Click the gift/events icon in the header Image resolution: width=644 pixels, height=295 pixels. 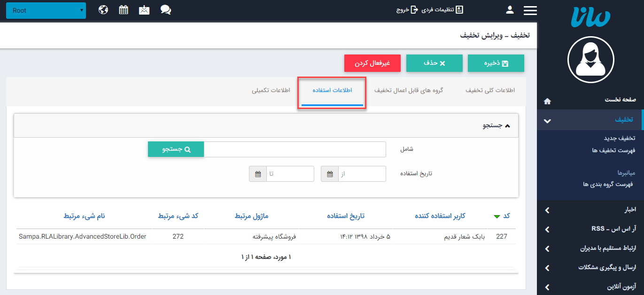click(x=143, y=9)
